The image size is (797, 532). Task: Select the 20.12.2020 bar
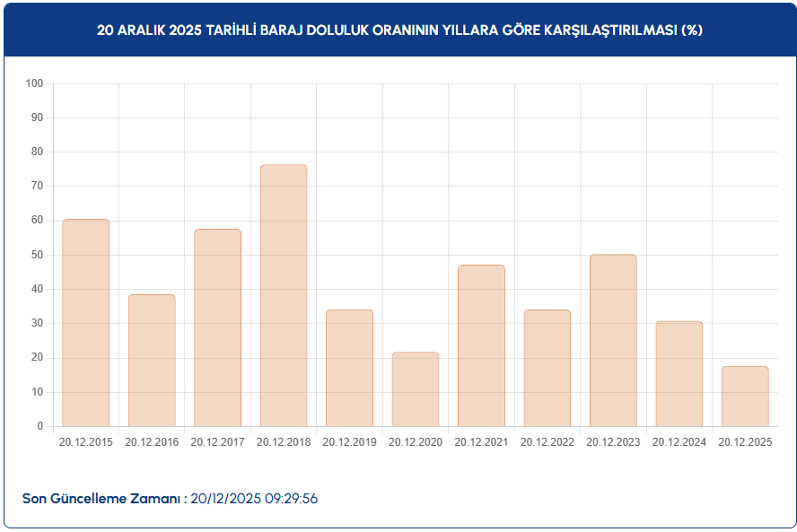[416, 389]
